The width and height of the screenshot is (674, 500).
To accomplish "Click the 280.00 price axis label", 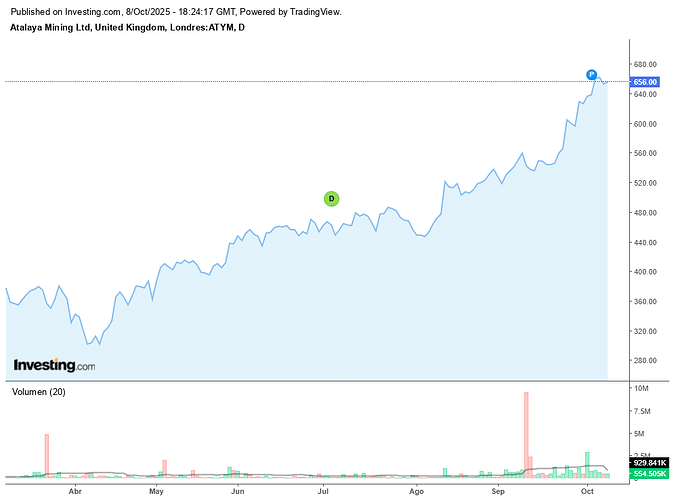I will pyautogui.click(x=645, y=361).
